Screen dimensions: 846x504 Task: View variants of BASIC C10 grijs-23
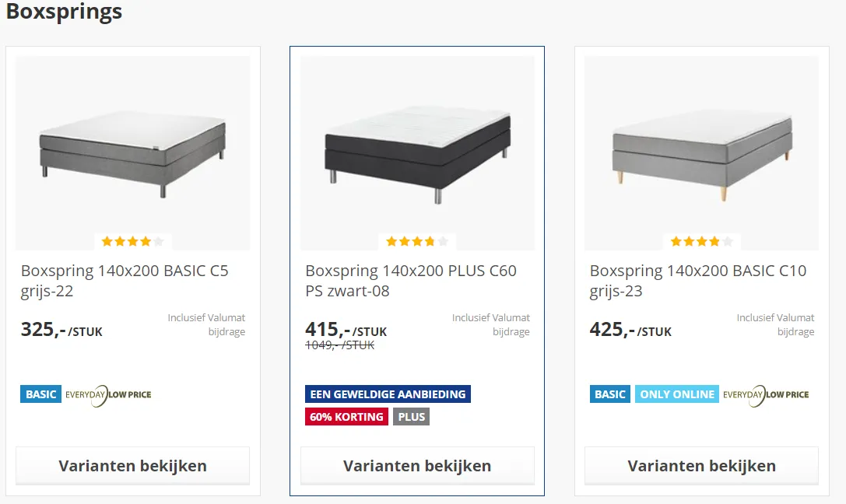click(x=701, y=466)
